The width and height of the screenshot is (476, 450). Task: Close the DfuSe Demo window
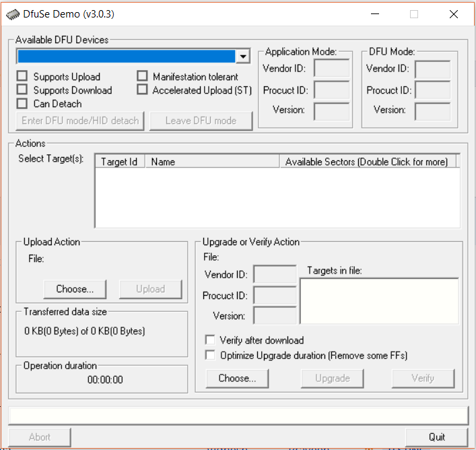[x=454, y=14]
